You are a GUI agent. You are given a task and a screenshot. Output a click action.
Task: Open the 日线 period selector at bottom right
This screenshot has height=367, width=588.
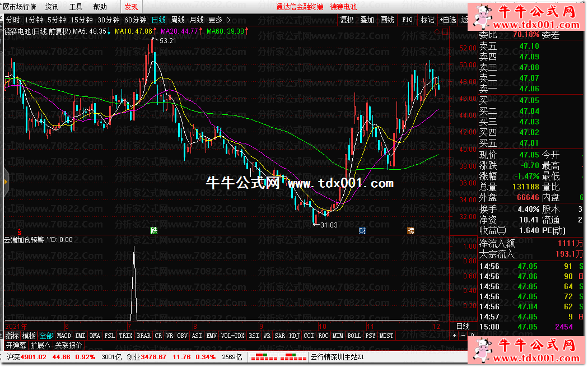[x=463, y=326]
